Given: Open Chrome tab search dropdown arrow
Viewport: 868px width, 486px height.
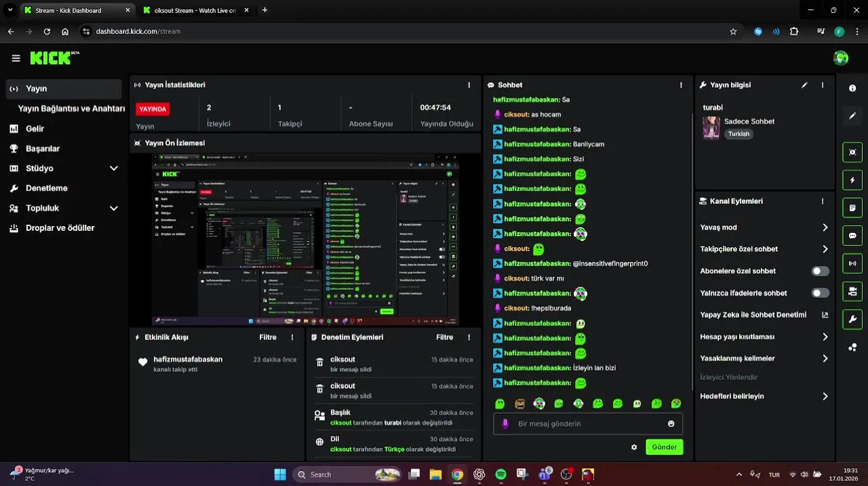Looking at the screenshot, I should [9, 10].
